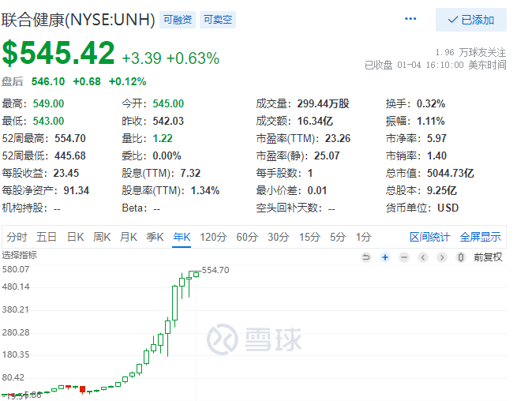Click the 换手 value 0.32%
The width and height of the screenshot is (532, 401).
point(431,104)
